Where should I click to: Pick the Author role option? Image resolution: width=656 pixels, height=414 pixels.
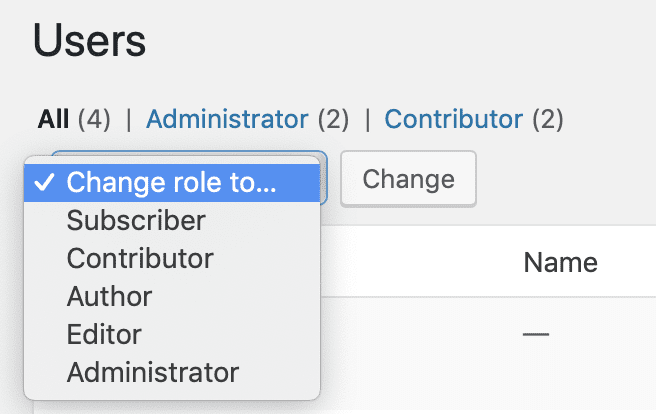point(172,296)
